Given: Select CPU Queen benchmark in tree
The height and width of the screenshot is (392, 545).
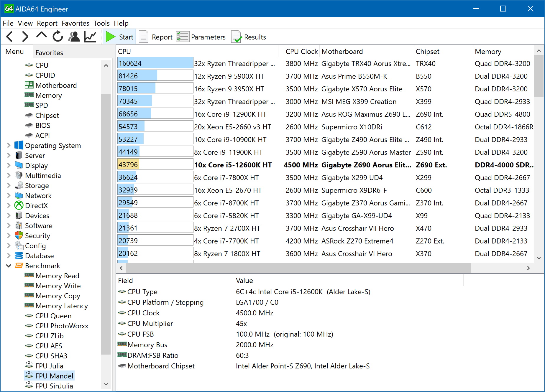Looking at the screenshot, I should tap(53, 316).
